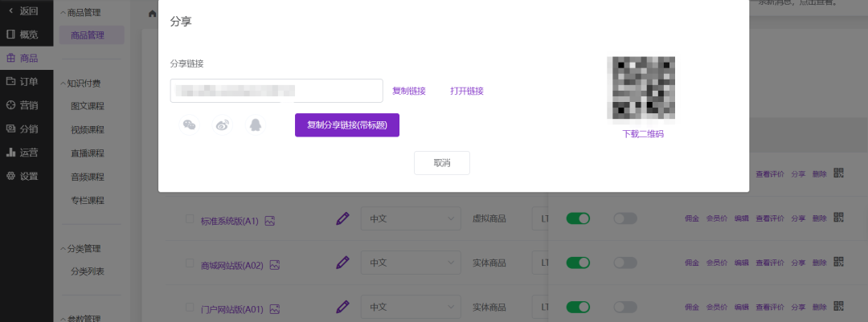
Task: Open 订单 in the left navigation
Action: (x=28, y=81)
